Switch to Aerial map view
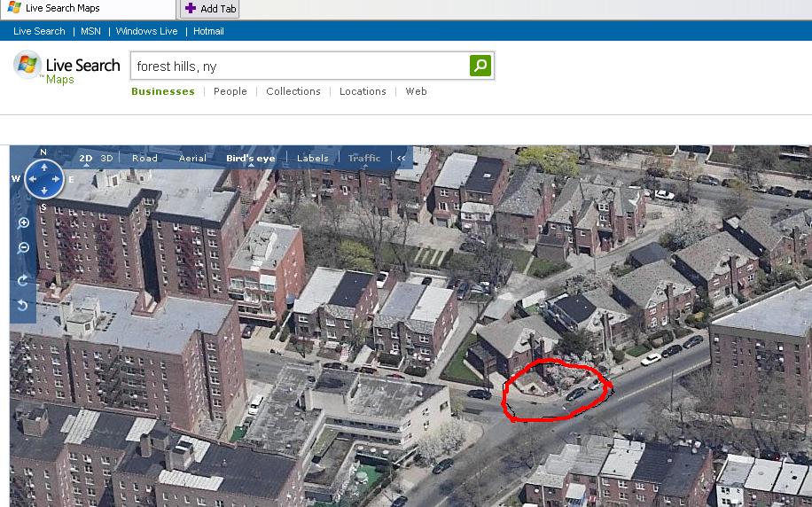The width and height of the screenshot is (812, 507). (x=192, y=159)
